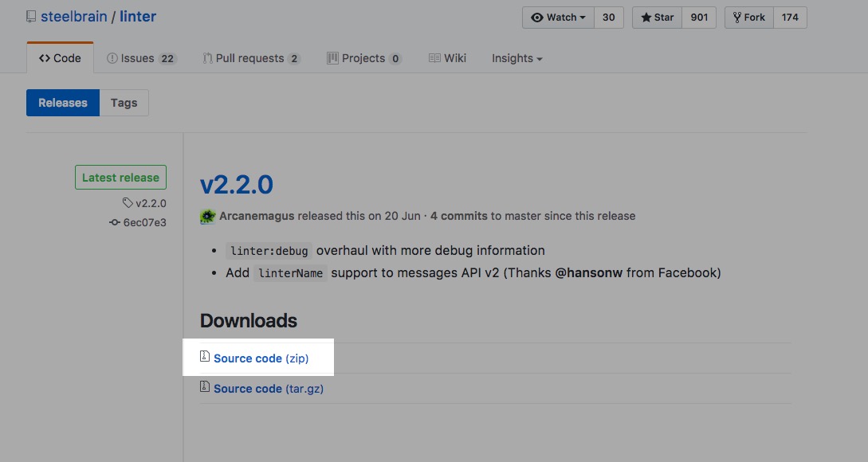Click the commit icon next to 6ec07e3
The width and height of the screenshot is (868, 462).
115,223
